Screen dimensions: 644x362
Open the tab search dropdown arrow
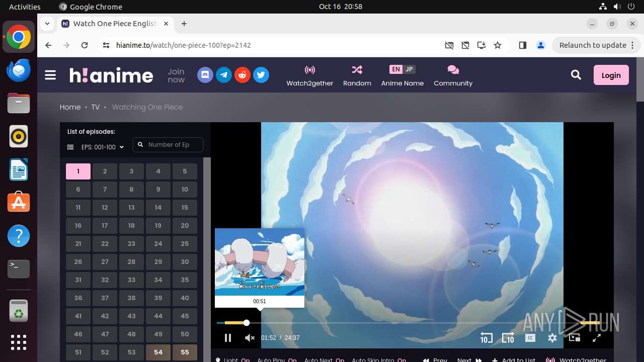point(47,24)
